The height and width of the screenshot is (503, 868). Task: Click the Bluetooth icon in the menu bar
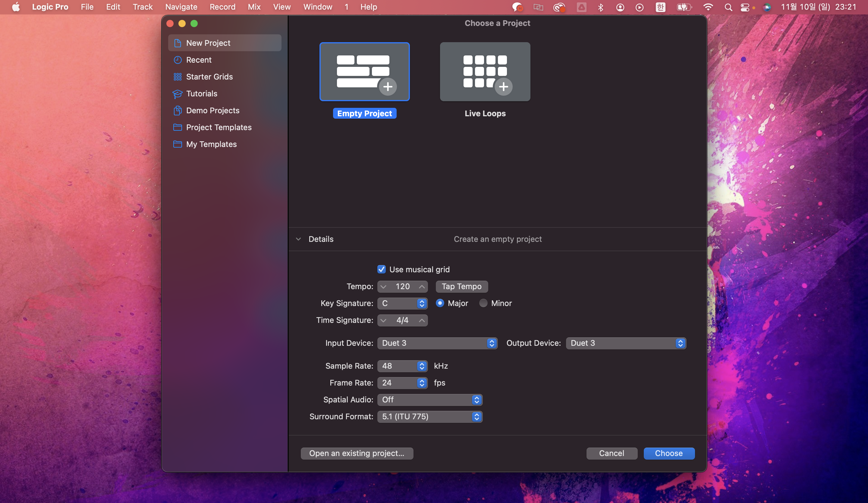click(x=600, y=7)
